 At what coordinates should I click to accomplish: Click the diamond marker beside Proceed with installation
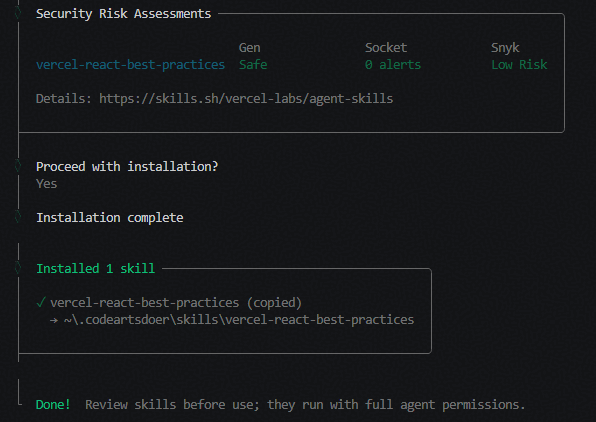click(x=18, y=166)
